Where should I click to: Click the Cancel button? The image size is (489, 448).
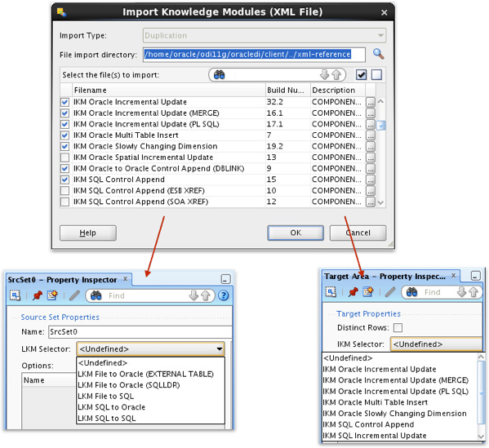[358, 233]
